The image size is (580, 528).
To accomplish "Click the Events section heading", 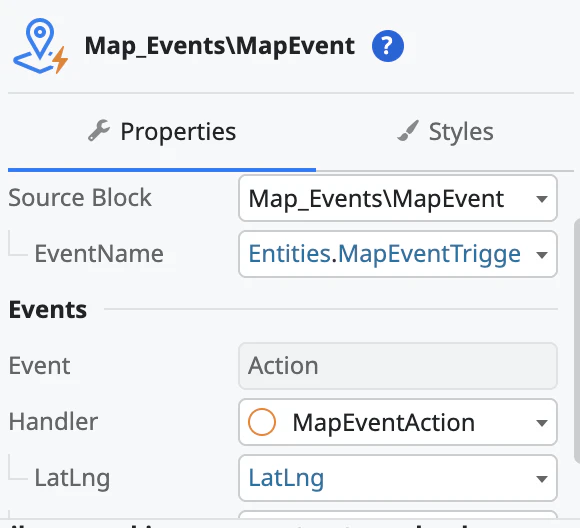I will click(48, 310).
